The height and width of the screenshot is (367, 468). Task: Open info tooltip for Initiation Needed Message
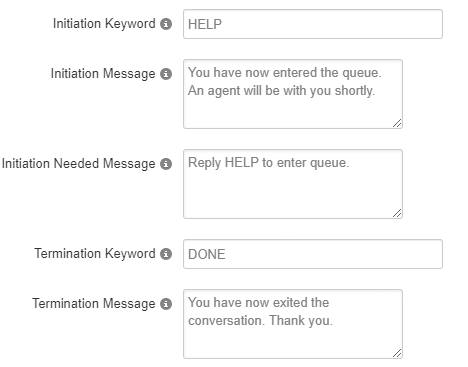(166, 164)
